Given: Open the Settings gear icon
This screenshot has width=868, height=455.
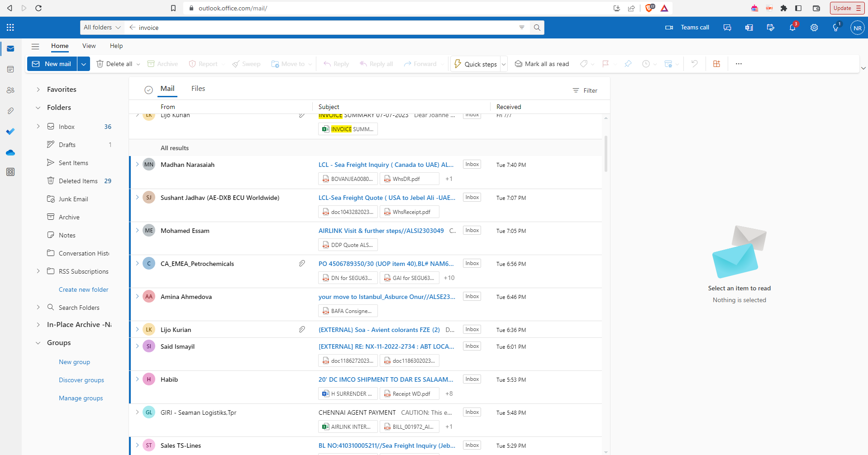Looking at the screenshot, I should click(814, 28).
